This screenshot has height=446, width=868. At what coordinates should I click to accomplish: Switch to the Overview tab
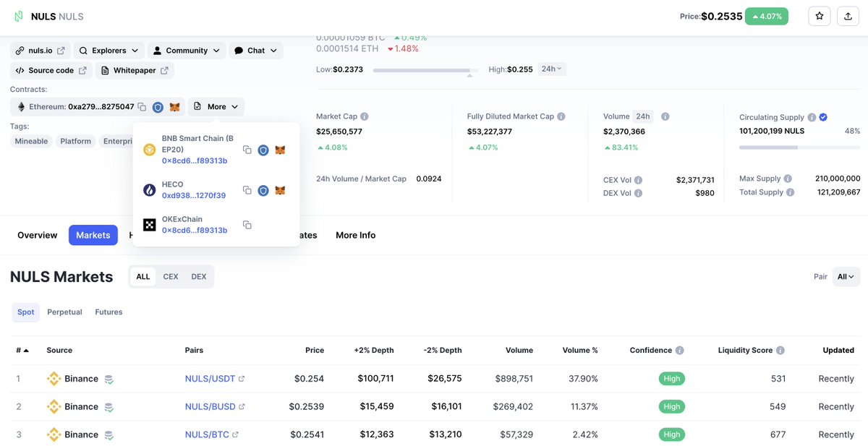click(x=38, y=235)
